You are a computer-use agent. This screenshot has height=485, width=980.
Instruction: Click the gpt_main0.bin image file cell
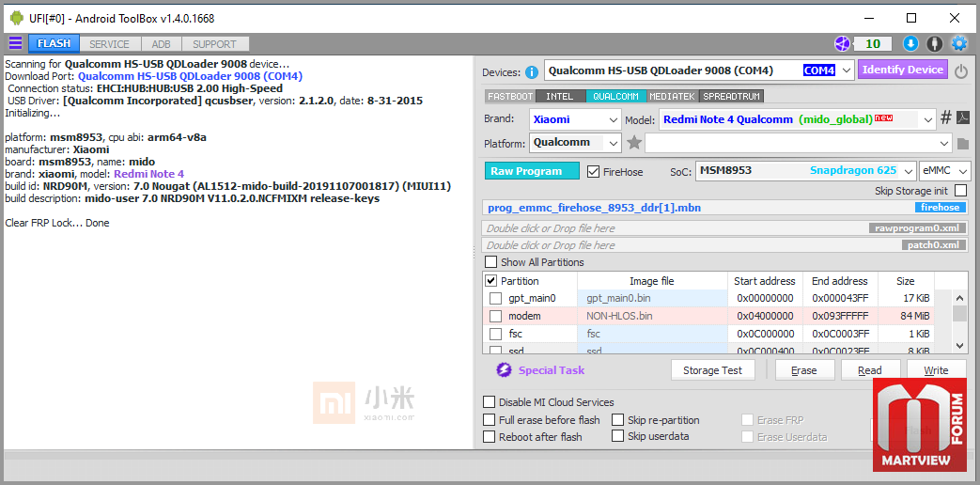click(652, 298)
